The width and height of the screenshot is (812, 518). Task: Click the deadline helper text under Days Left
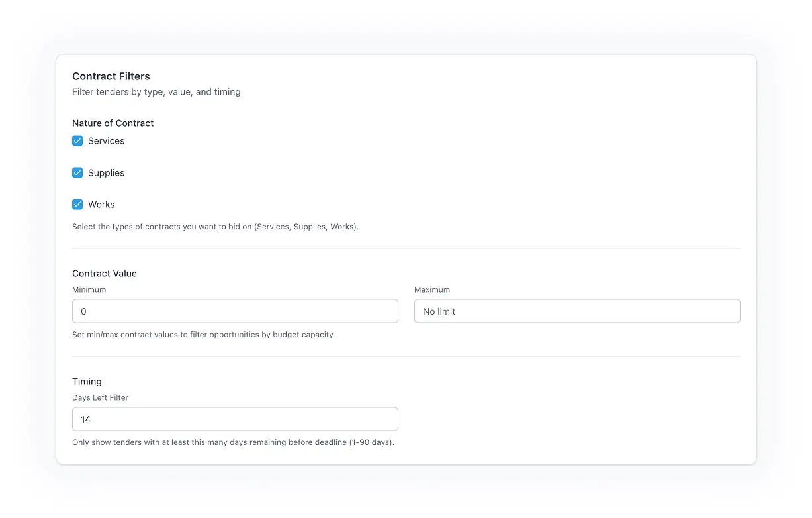[233, 442]
